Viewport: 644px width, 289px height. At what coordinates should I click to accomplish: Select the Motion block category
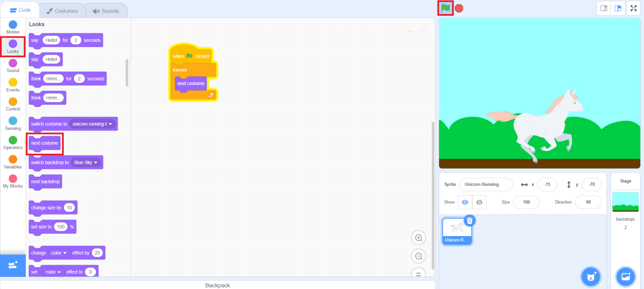(13, 27)
